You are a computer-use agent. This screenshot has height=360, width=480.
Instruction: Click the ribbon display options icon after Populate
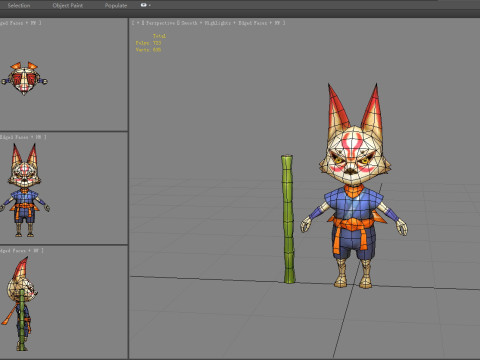point(144,5)
